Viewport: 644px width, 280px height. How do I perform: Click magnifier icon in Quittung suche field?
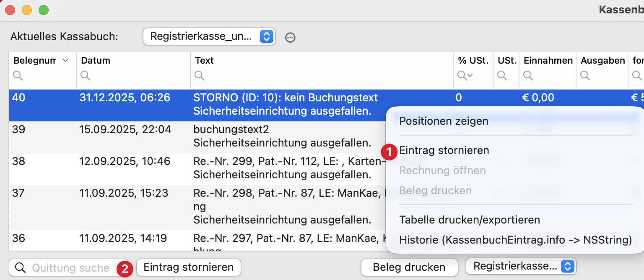20,268
